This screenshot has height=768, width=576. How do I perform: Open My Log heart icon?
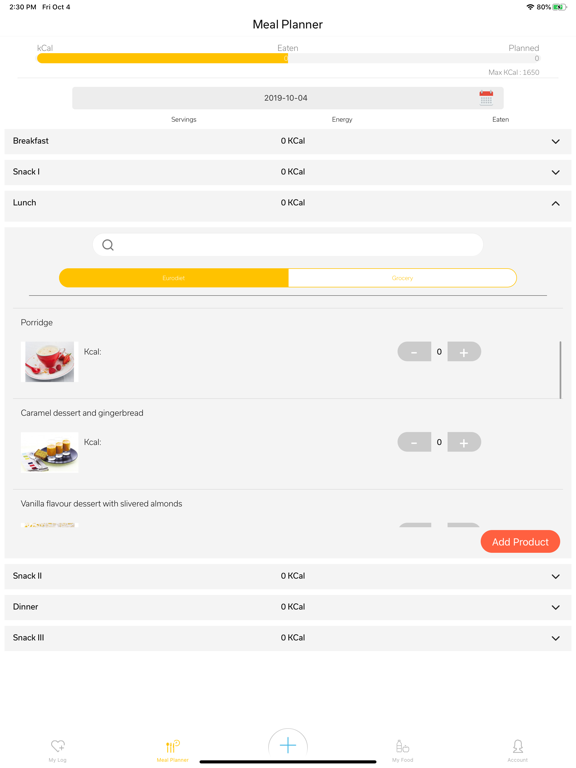(x=58, y=746)
